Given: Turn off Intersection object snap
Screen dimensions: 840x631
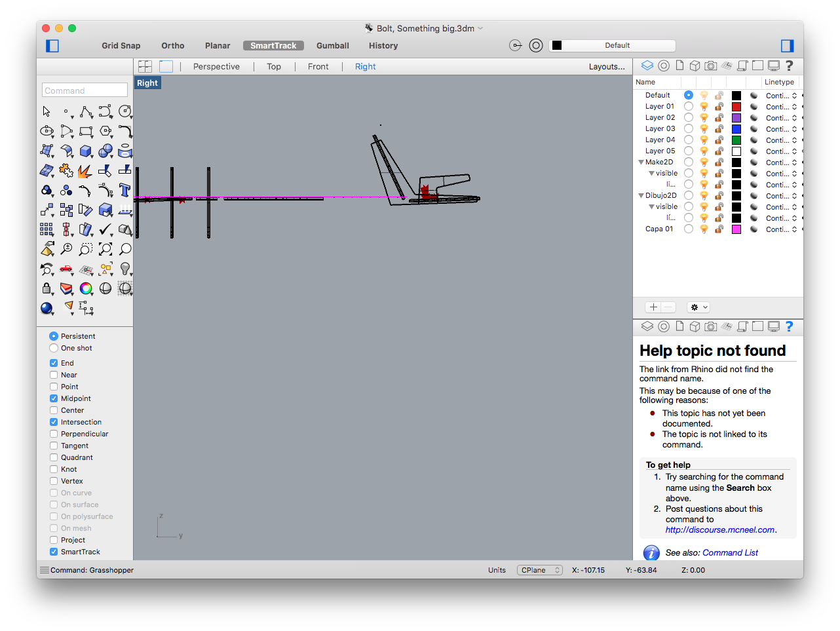Looking at the screenshot, I should coord(54,422).
